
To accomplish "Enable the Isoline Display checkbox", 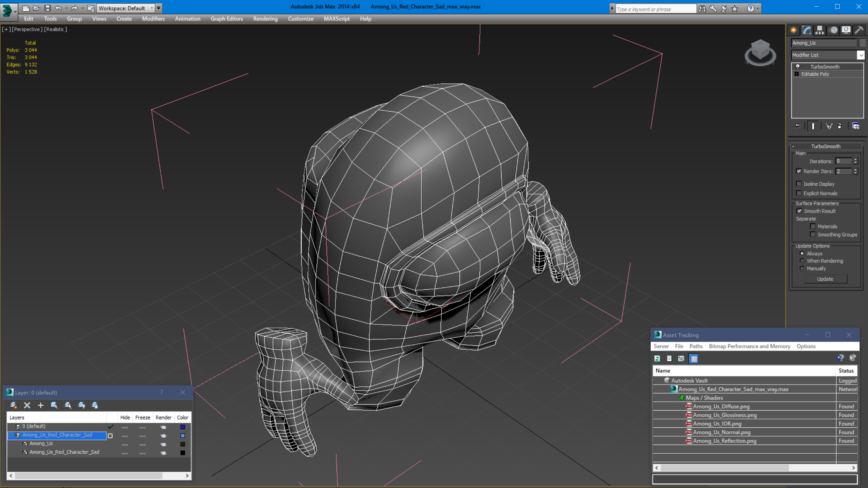I will tap(799, 184).
